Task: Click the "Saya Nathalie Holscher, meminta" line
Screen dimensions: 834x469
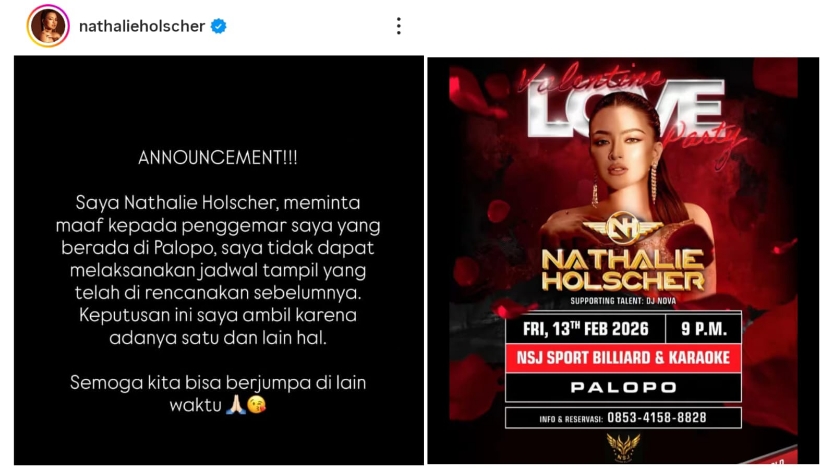Action: (x=218, y=203)
